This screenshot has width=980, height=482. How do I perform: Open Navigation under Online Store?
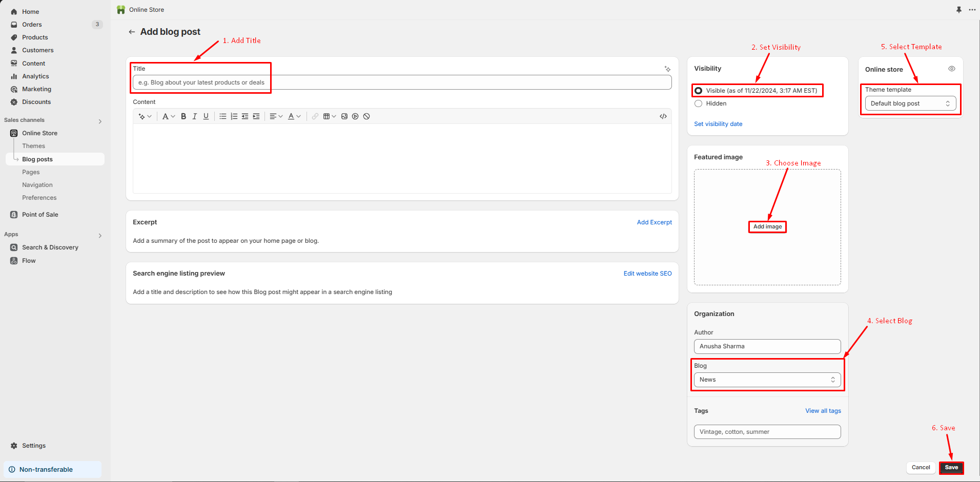[x=37, y=185]
